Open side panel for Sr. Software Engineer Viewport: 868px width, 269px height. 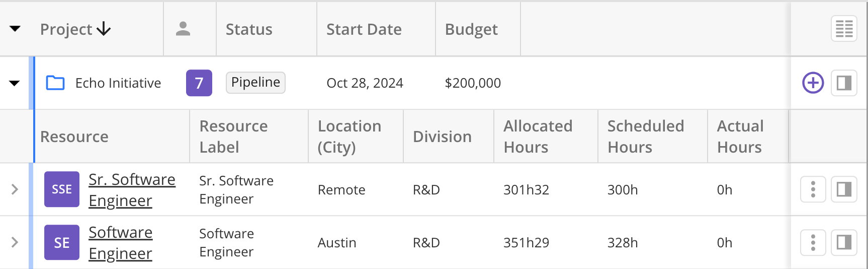tap(844, 189)
